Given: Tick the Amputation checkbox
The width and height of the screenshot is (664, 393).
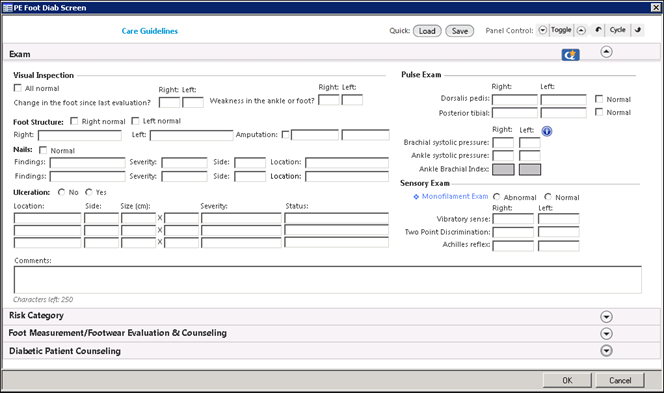Looking at the screenshot, I should 285,135.
